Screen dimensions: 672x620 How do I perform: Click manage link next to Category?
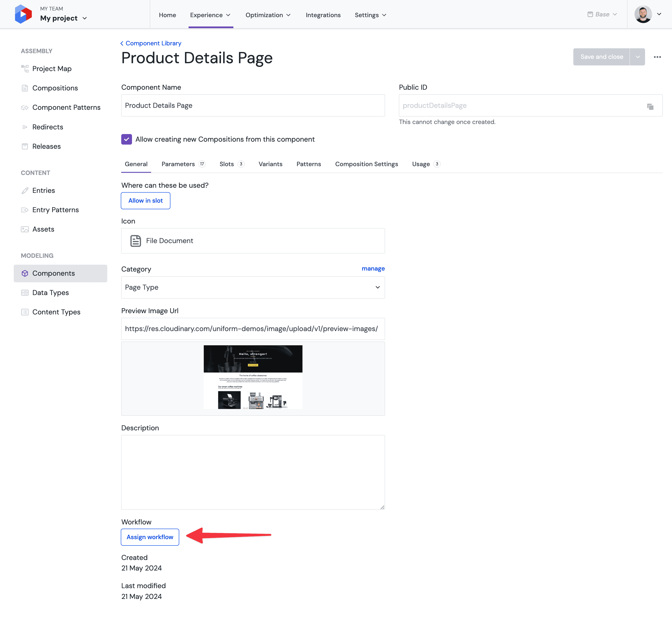pyautogui.click(x=373, y=268)
